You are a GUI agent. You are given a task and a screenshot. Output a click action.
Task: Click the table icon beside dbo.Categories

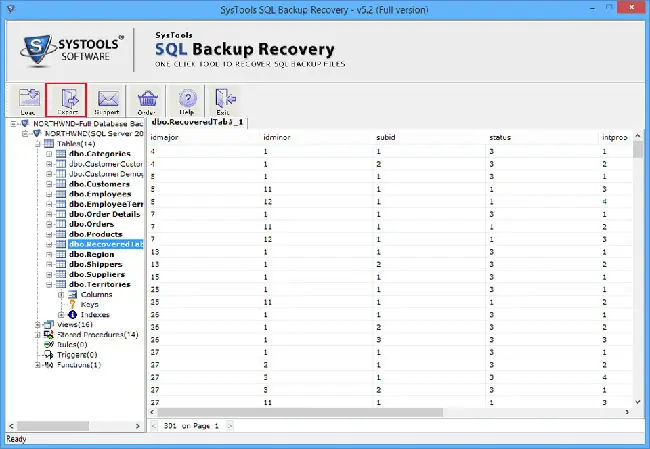61,154
